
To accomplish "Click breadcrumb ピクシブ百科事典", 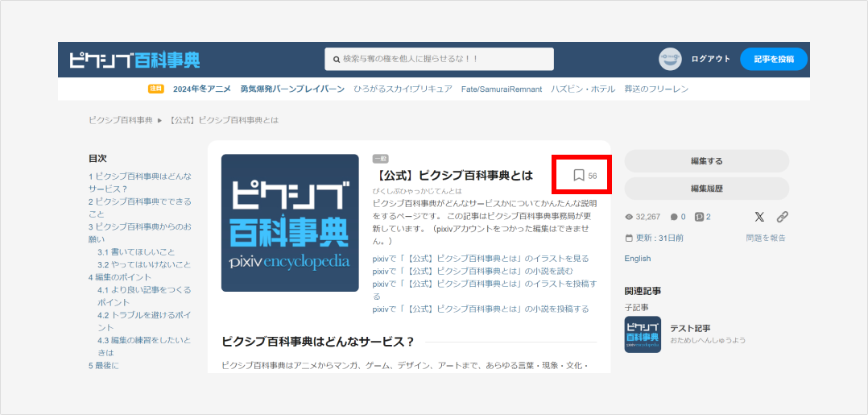I will [120, 120].
